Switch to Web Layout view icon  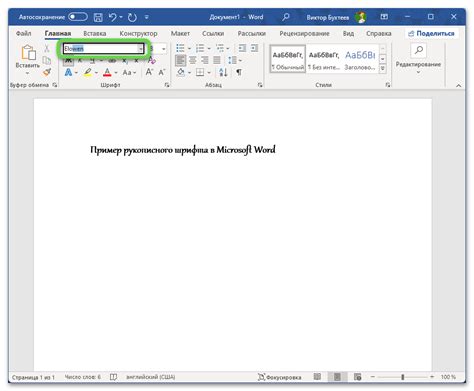[x=357, y=377]
